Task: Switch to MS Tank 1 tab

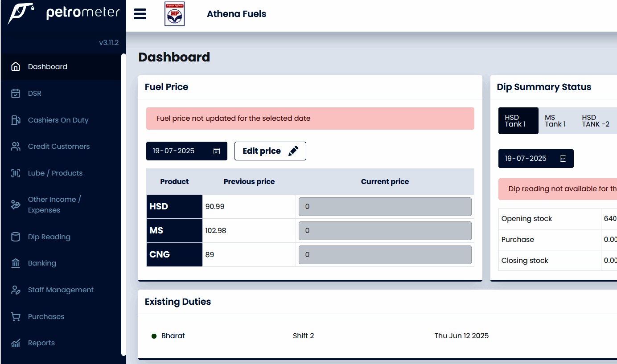Action: (555, 121)
